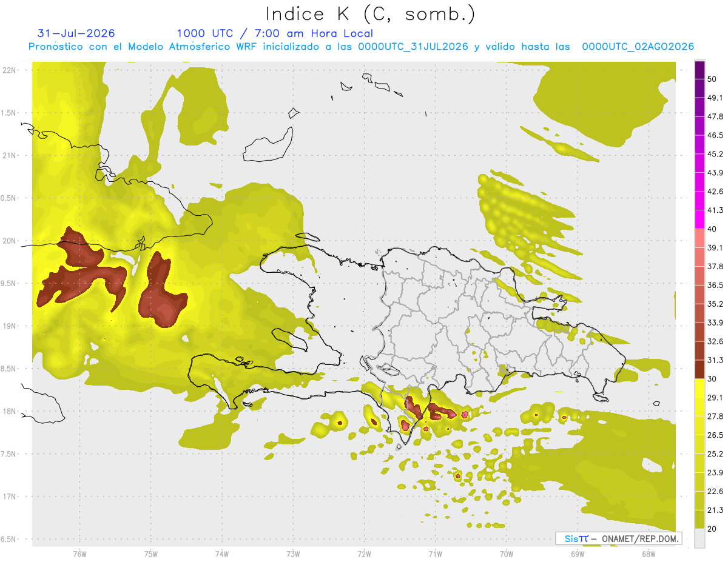Click the valid-until time '0000UTC_02AGO2026'
Screen dimensions: 728x562
pos(638,47)
